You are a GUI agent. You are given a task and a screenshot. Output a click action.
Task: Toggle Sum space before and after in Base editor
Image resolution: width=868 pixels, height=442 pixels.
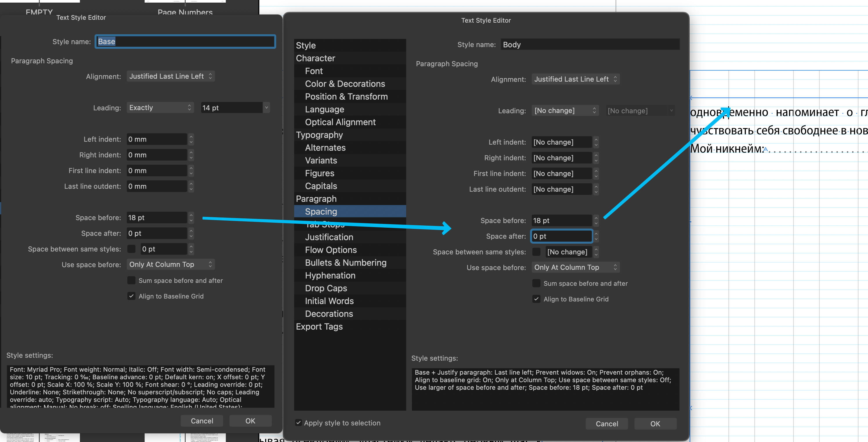point(131,280)
